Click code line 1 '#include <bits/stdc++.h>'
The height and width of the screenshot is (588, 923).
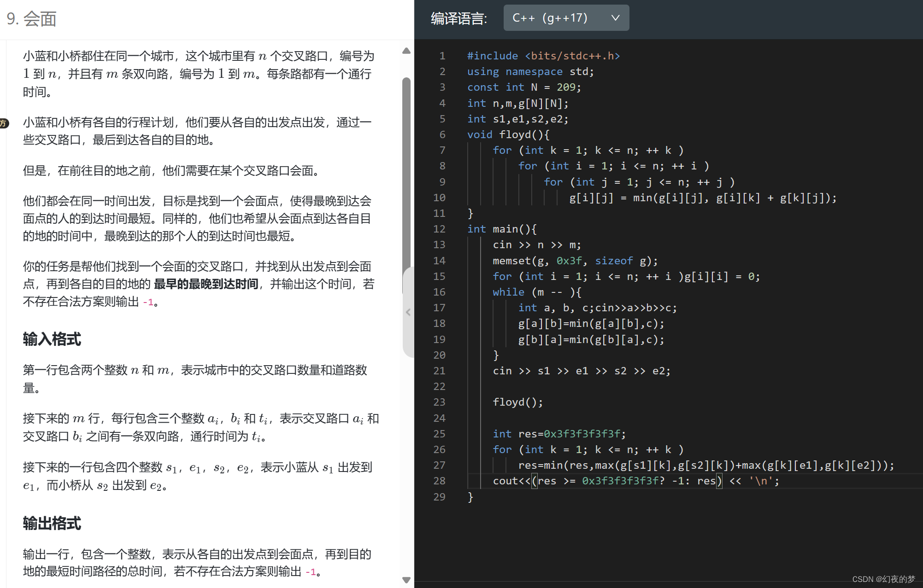[544, 56]
